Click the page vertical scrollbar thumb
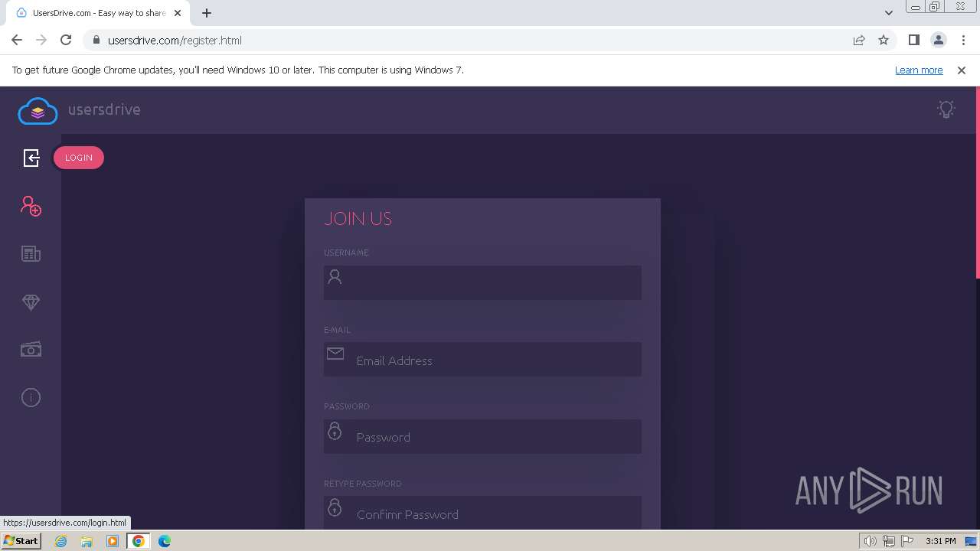Viewport: 980px width, 551px height. [x=977, y=182]
